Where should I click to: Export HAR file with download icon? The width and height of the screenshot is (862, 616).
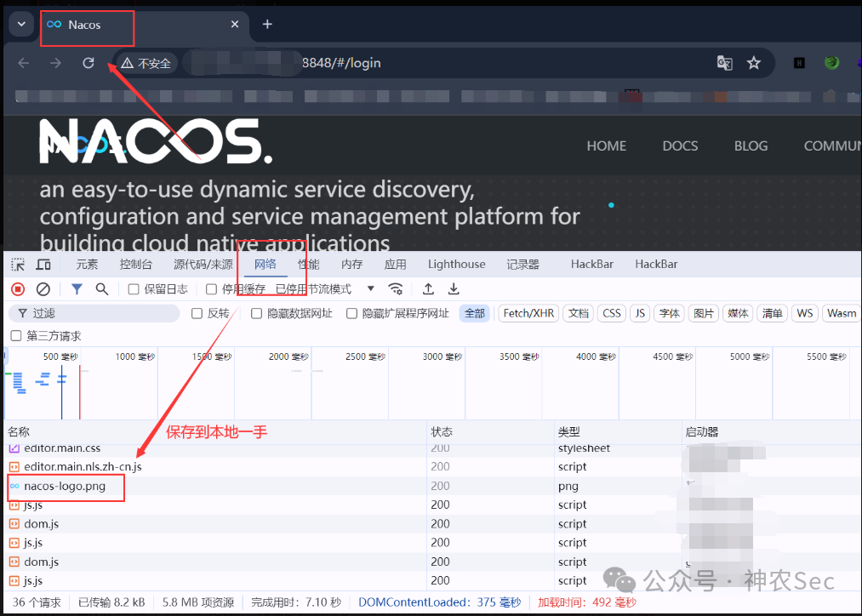(x=454, y=289)
